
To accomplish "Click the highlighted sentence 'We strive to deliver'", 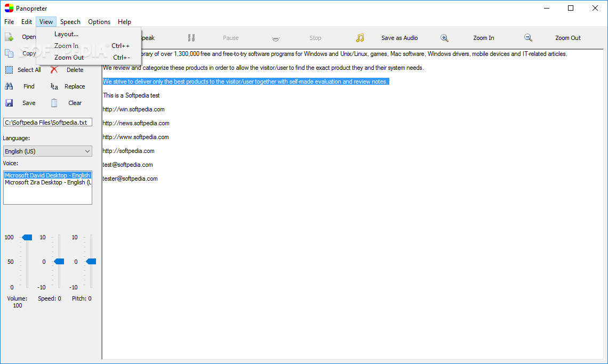I will [x=245, y=82].
